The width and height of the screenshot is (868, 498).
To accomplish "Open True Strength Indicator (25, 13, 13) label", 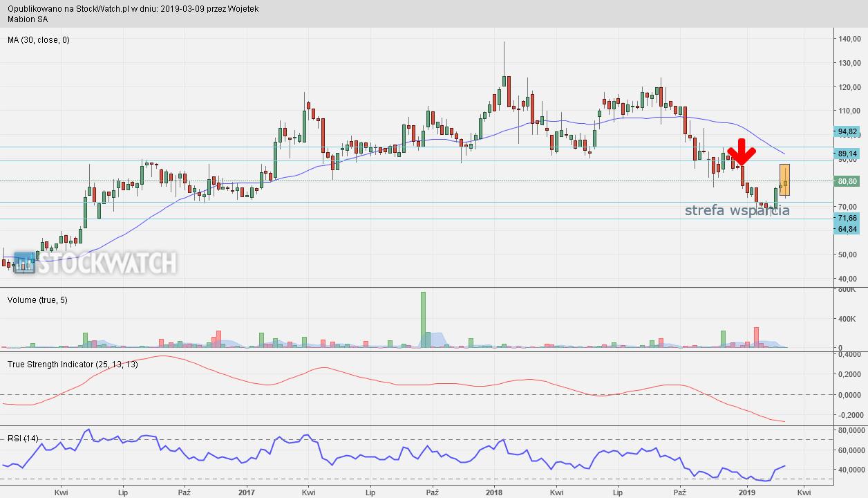I will pyautogui.click(x=73, y=365).
